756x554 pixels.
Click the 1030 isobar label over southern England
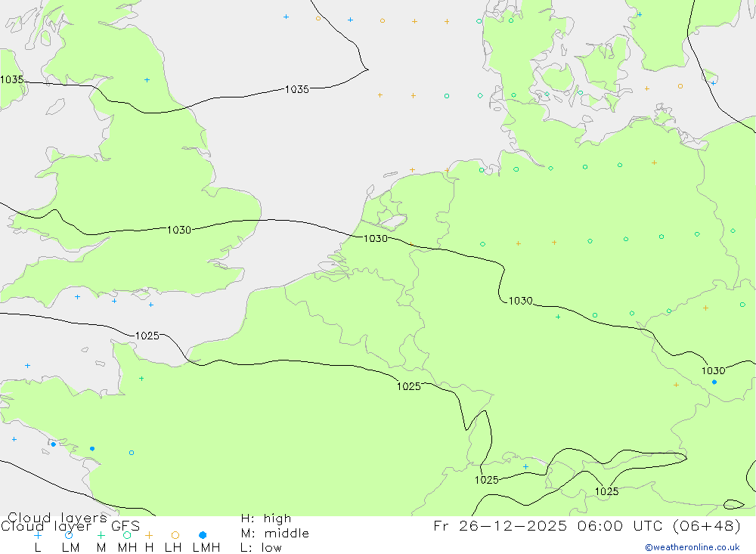tap(179, 230)
